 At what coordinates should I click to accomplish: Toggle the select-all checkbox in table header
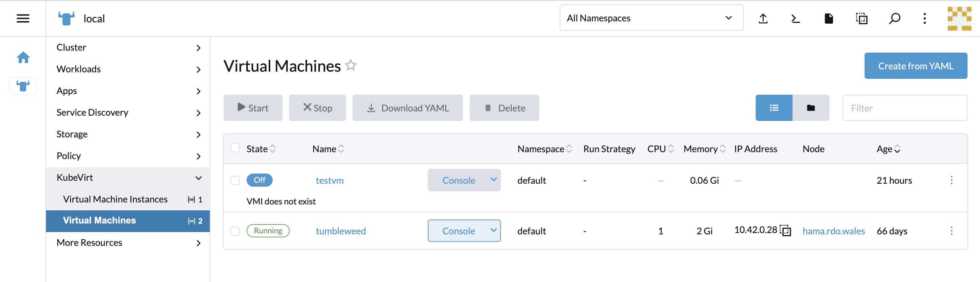click(x=235, y=148)
